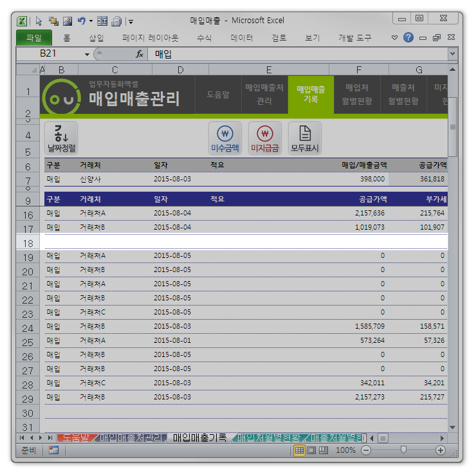The width and height of the screenshot is (476, 476).
Task: Click the Select All corner of the sheet
Action: [x=28, y=69]
